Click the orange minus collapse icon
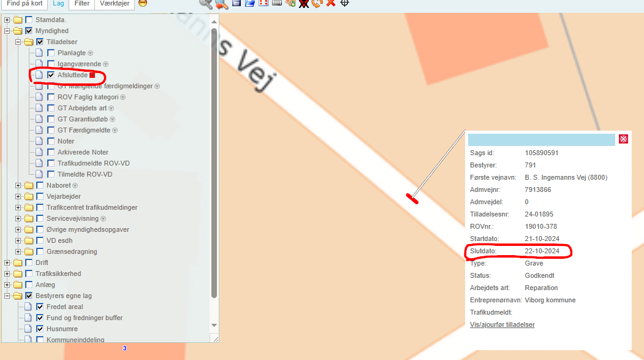The width and height of the screenshot is (644, 360). pyautogui.click(x=142, y=3)
